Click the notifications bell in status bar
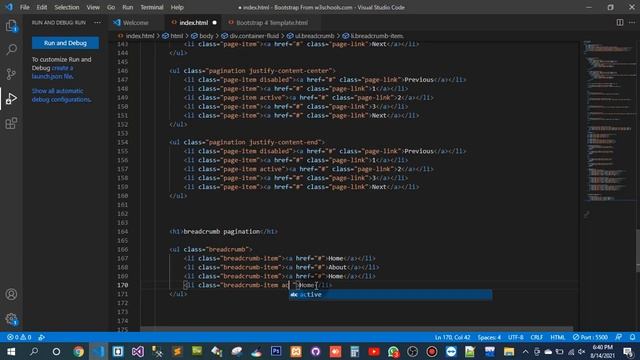 point(632,337)
